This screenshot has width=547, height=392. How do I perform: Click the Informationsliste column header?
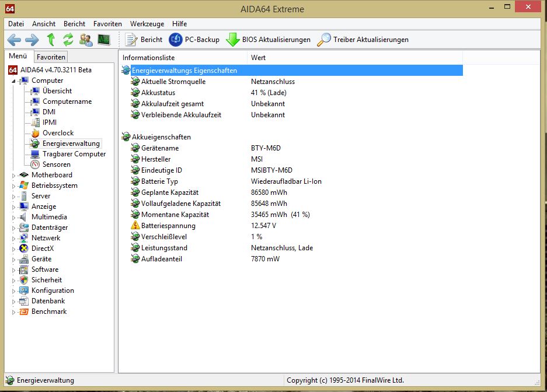183,58
